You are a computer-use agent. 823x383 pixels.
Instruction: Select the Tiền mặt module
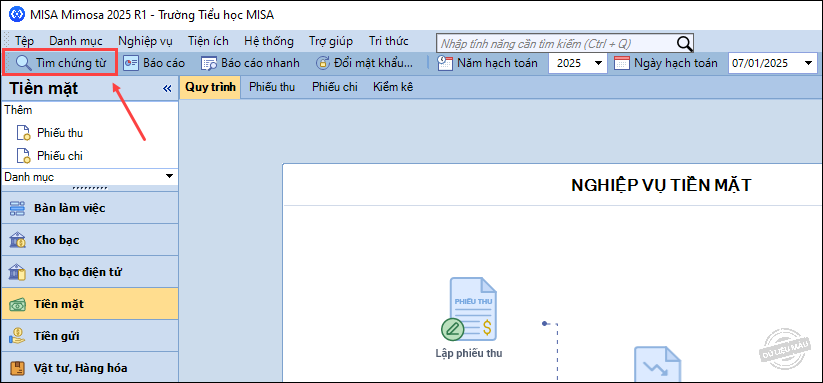pos(89,304)
